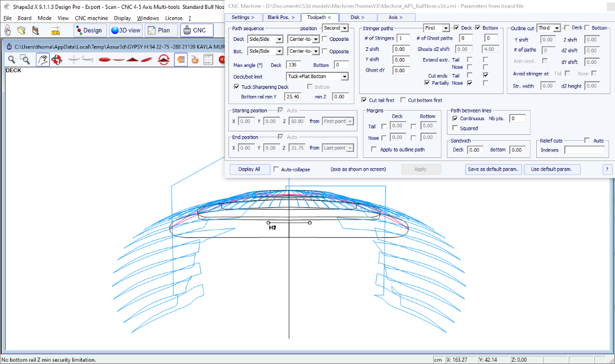Show the board top view icon
615x364 pixels.
104,59
